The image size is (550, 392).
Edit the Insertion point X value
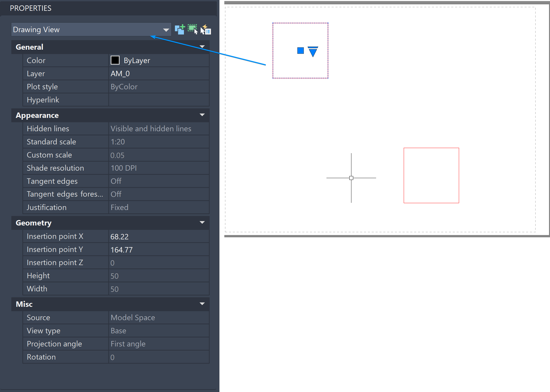[120, 236]
